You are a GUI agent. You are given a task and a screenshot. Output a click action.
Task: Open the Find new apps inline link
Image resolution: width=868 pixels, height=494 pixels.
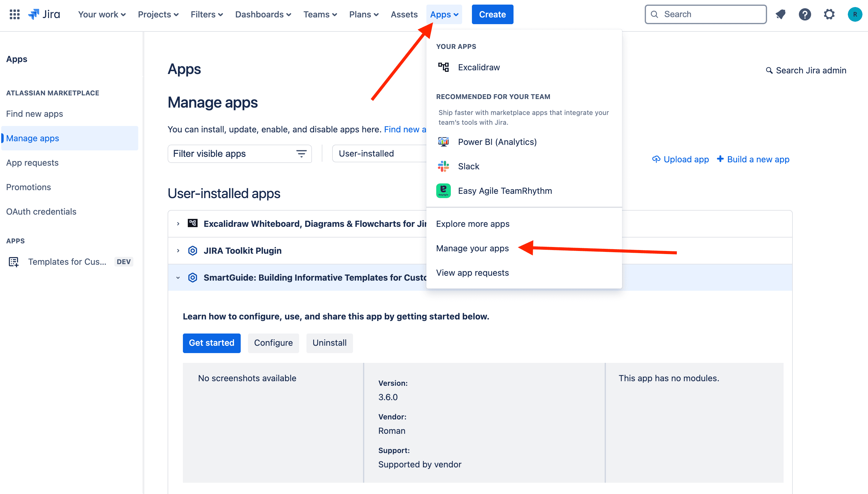coord(405,129)
